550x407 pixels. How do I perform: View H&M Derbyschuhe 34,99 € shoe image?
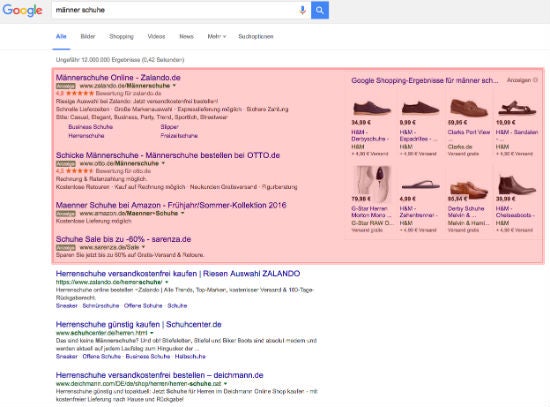tap(371, 108)
